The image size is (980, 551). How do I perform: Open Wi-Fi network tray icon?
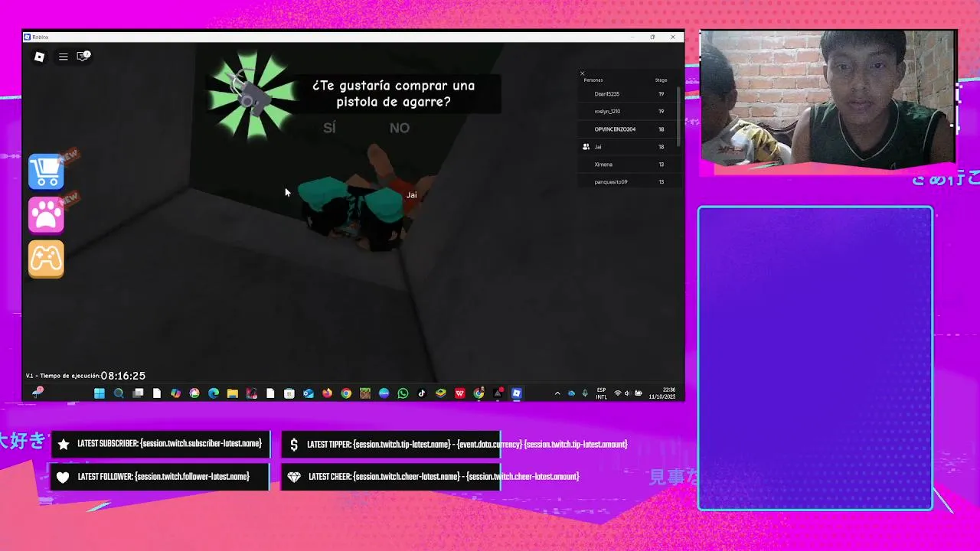(618, 393)
